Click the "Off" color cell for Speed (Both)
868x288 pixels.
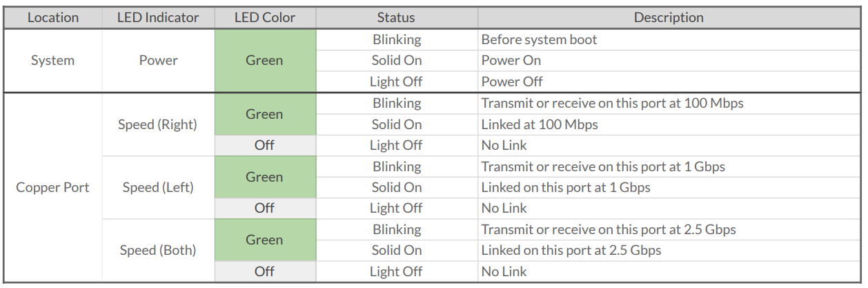tap(264, 271)
